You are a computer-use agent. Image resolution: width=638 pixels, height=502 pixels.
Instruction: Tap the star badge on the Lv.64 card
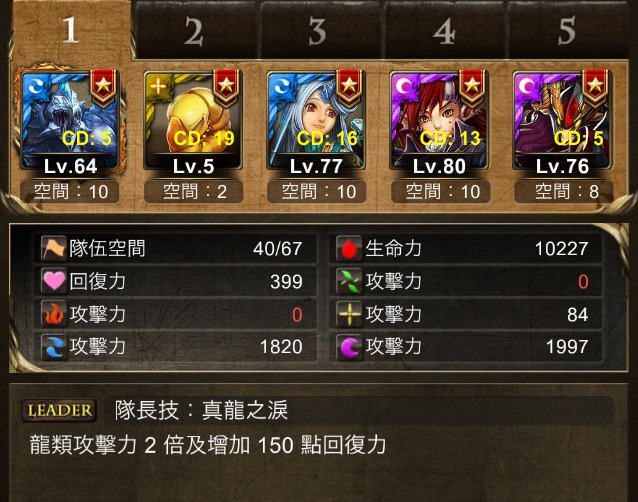click(x=103, y=87)
